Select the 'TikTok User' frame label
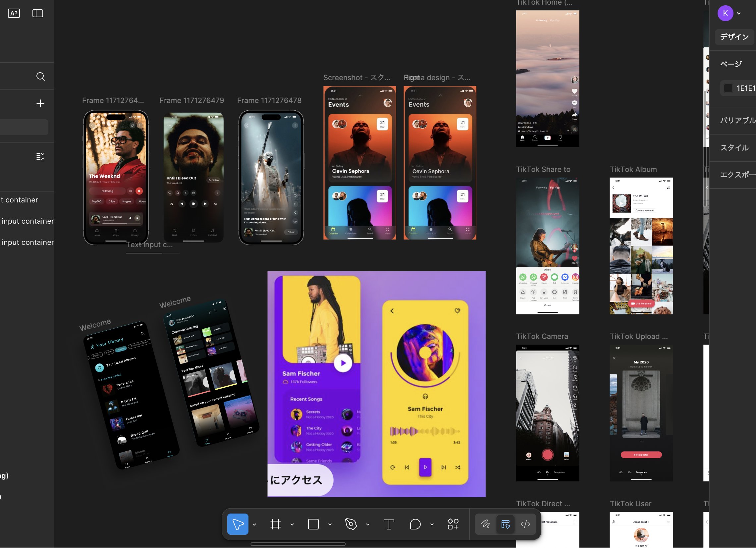The width and height of the screenshot is (756, 548). click(630, 504)
